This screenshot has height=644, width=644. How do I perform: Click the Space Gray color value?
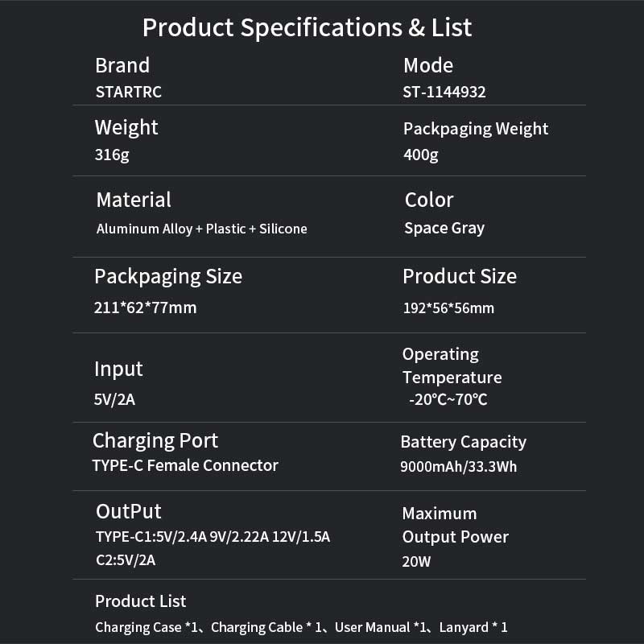pos(444,229)
